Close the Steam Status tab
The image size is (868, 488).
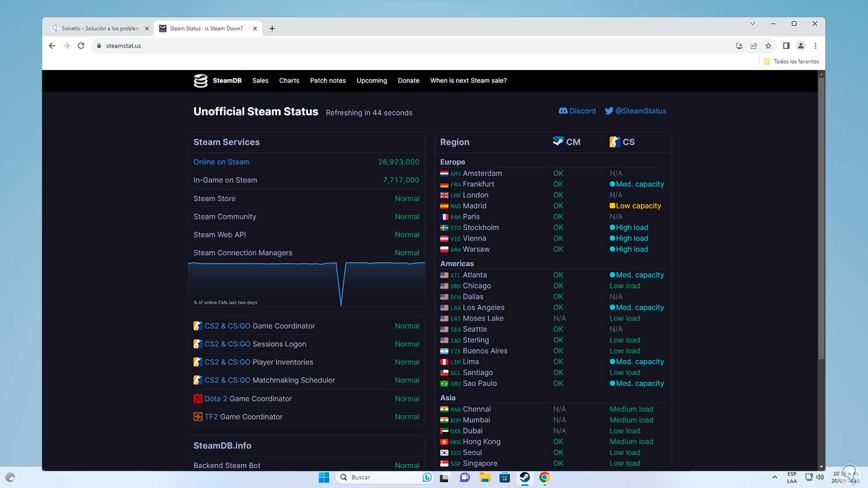(x=255, y=28)
